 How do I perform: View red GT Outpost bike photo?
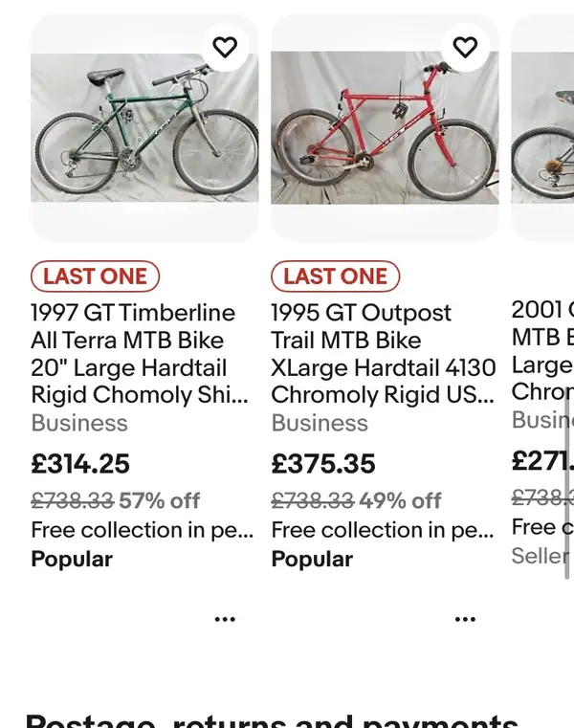pos(385,127)
